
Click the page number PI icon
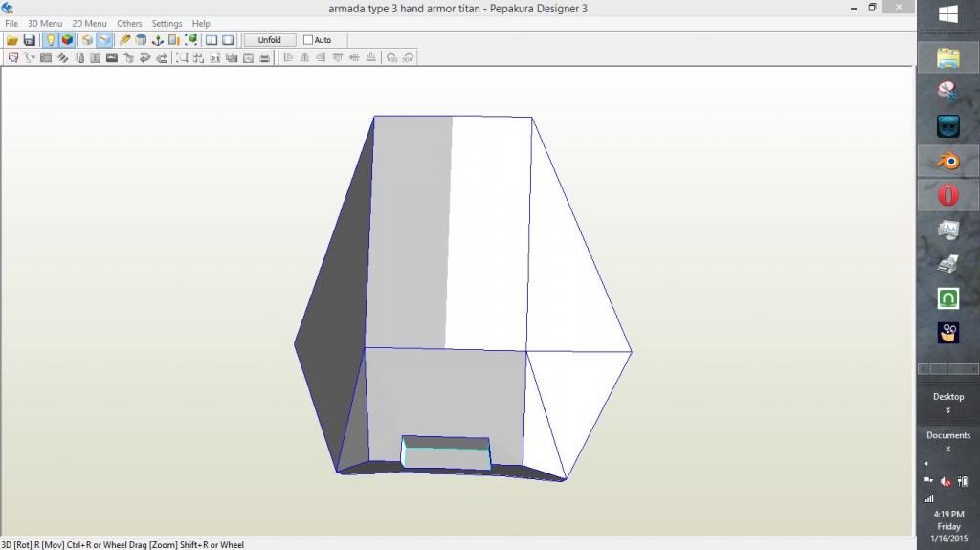[x=215, y=57]
